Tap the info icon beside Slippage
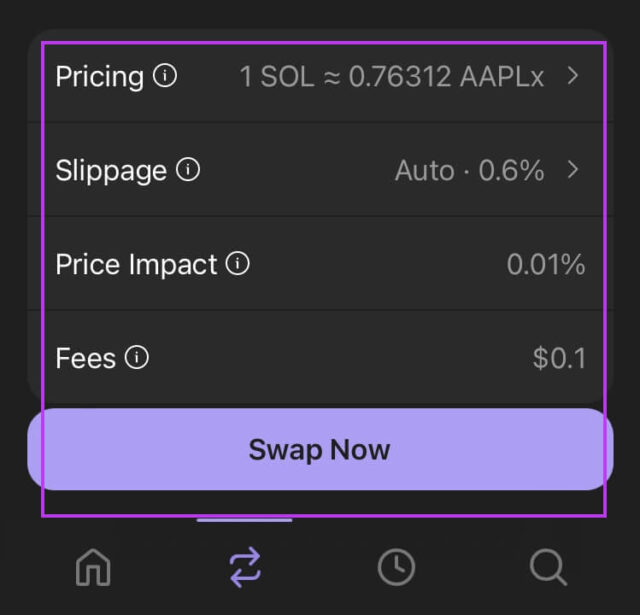The image size is (640, 615). click(188, 170)
